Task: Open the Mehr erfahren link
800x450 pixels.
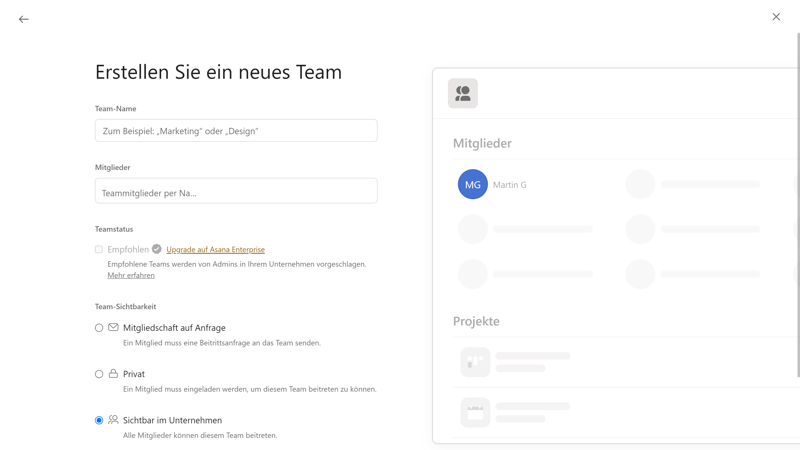Action: coord(131,276)
